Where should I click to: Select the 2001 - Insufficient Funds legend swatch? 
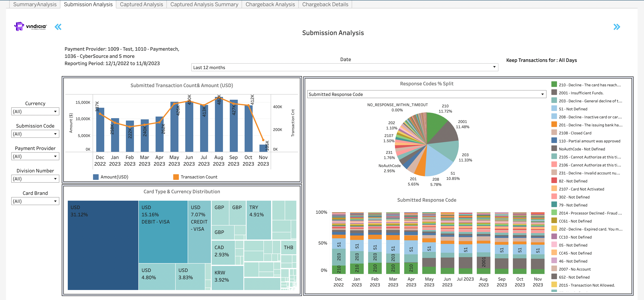click(x=554, y=92)
